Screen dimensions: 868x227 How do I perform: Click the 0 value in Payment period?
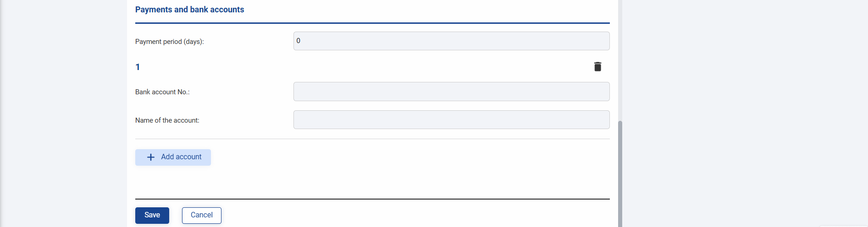coord(299,41)
